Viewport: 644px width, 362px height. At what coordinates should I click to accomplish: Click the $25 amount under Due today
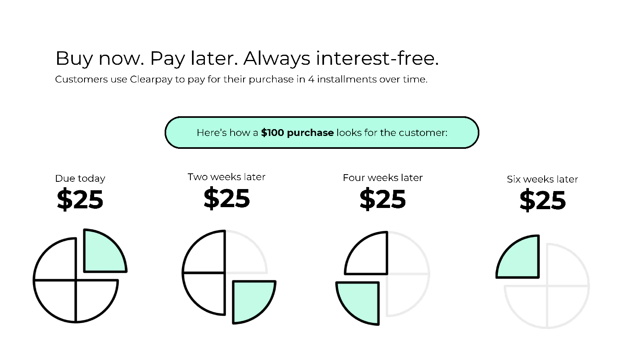click(x=80, y=200)
